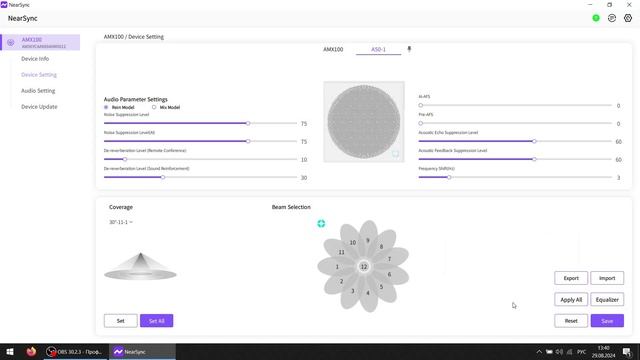The width and height of the screenshot is (640, 360).
Task: Click the taskbar clock showing 13:40
Action: 604,351
